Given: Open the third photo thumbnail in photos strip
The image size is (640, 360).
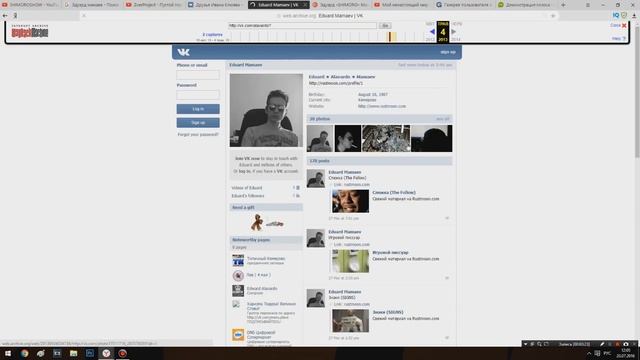Looking at the screenshot, I should pyautogui.click(x=386, y=138).
